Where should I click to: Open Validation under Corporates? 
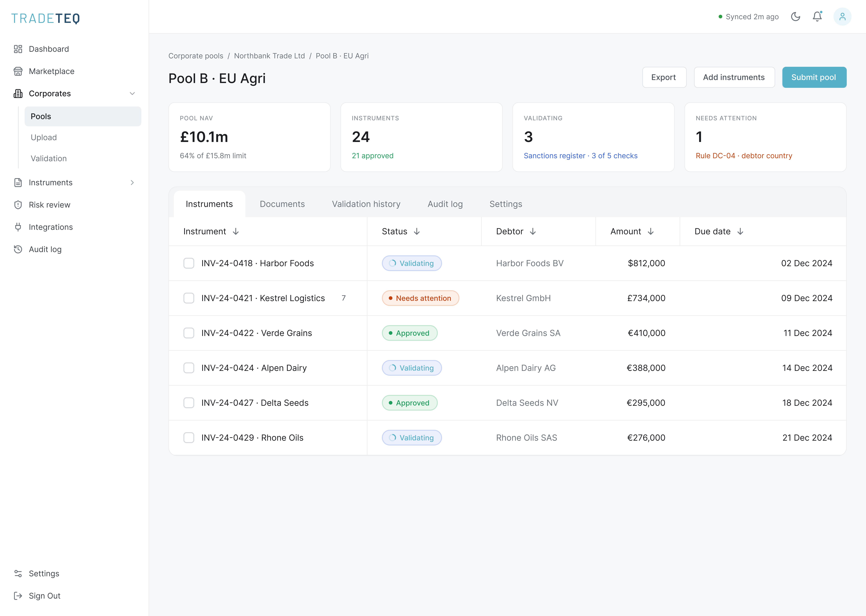pyautogui.click(x=49, y=159)
